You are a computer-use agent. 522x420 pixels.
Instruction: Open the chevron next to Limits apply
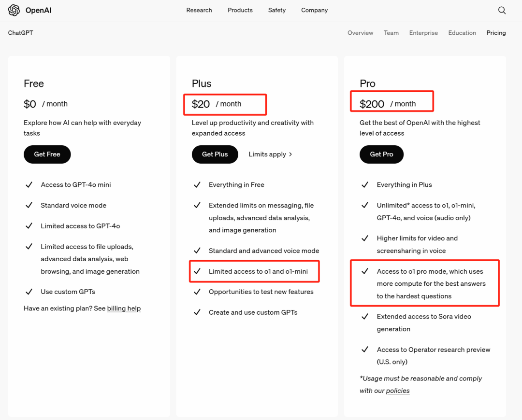[x=290, y=154]
